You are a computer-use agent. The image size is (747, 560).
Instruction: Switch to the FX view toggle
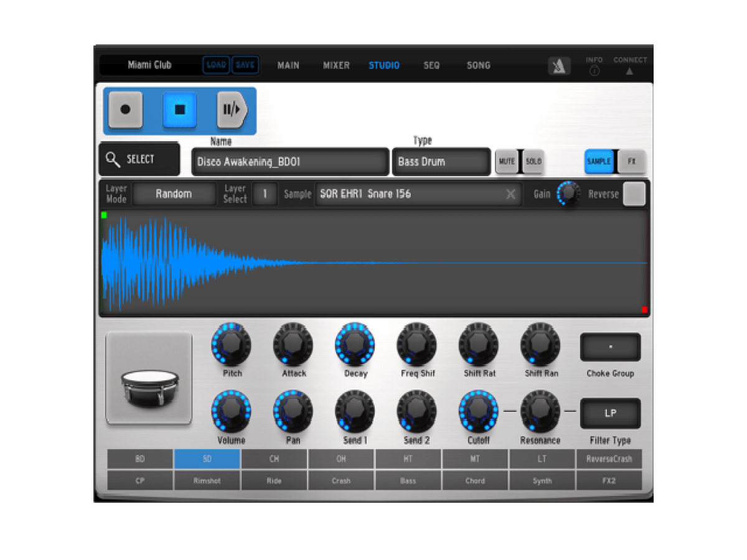[x=631, y=162]
